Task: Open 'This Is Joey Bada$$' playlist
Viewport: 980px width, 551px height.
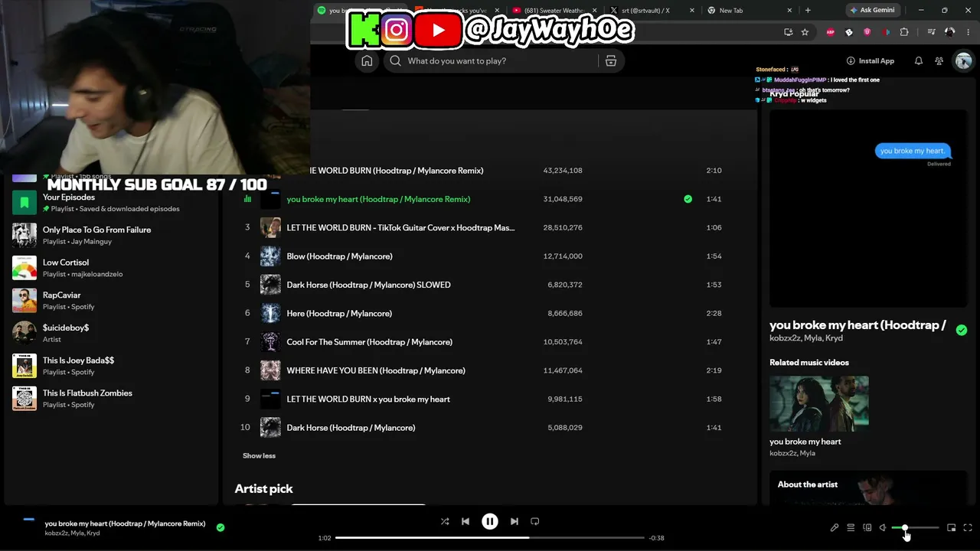Action: tap(112, 366)
